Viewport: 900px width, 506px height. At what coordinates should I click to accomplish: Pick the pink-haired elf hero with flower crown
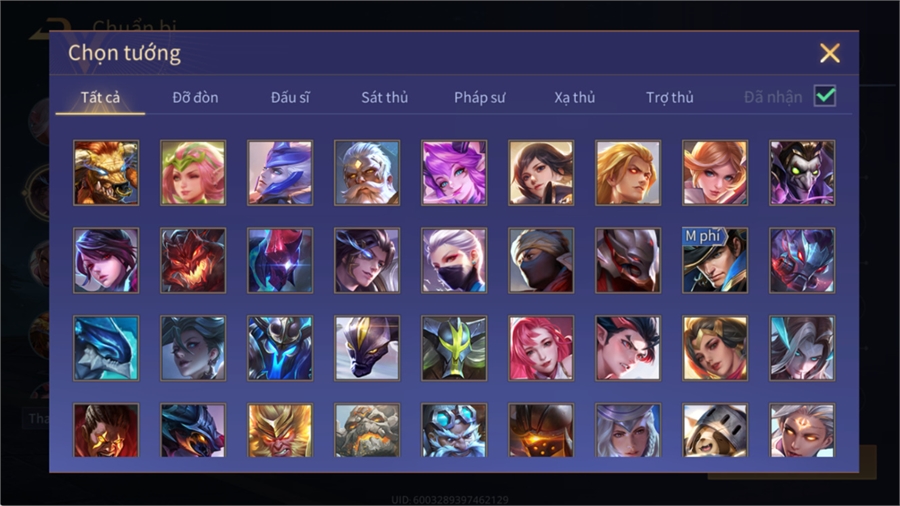pos(193,173)
